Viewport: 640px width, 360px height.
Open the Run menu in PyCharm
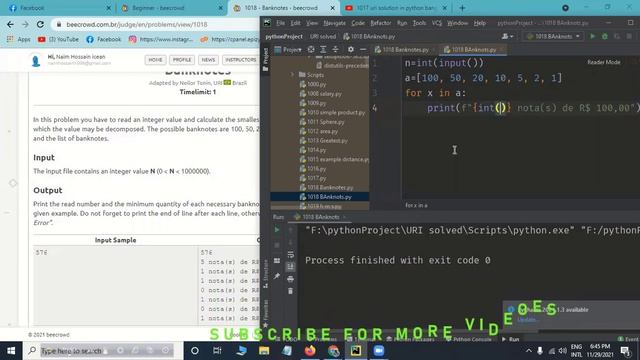pyautogui.click(x=402, y=23)
